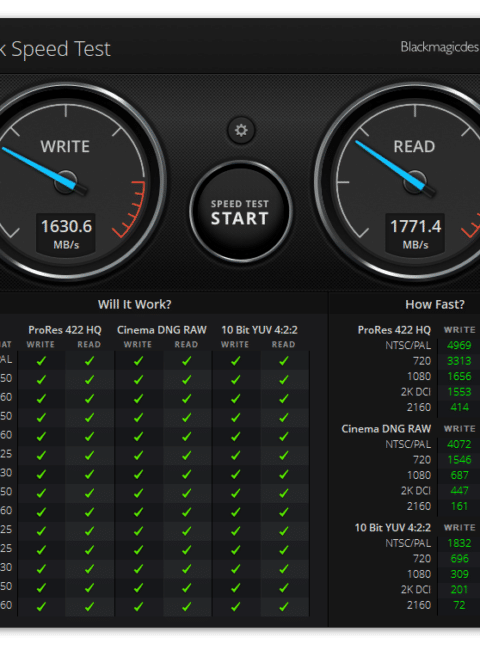Screen dimensions: 480x650
Task: Click 10 Bit YUV 2160 write value 72
Action: point(459,606)
